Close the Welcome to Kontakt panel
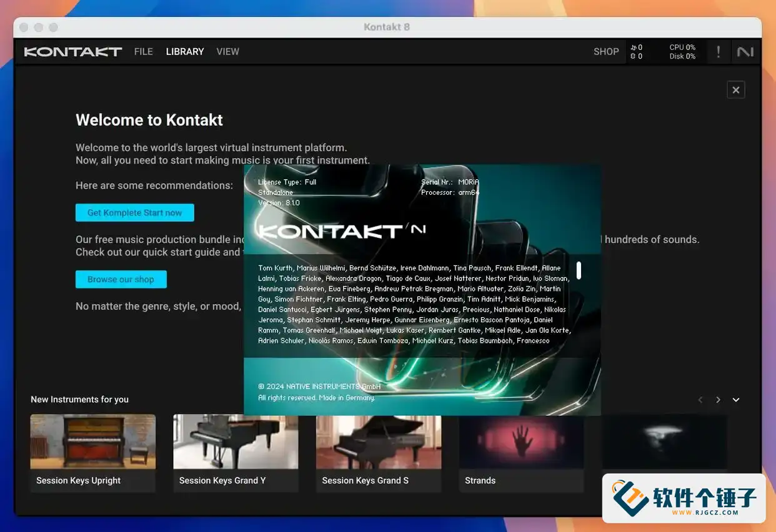776x532 pixels. [x=736, y=90]
